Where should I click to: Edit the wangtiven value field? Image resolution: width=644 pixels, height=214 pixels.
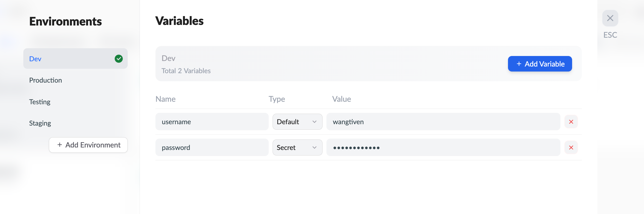coord(443,122)
